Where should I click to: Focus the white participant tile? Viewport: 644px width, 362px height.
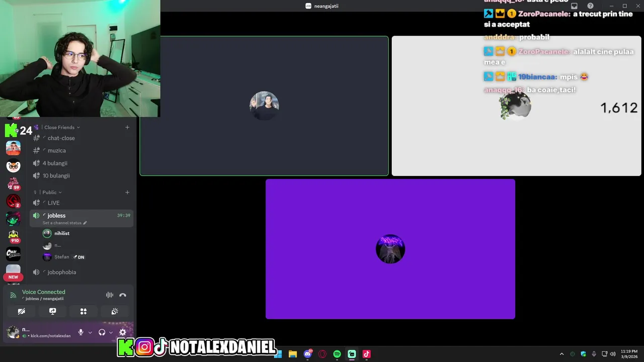(516, 106)
